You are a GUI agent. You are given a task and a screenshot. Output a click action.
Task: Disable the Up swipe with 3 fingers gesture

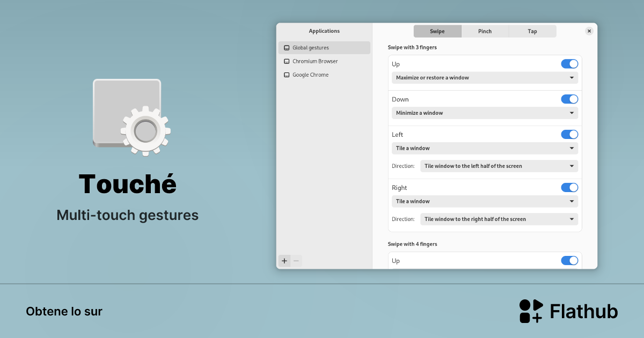[x=569, y=63]
